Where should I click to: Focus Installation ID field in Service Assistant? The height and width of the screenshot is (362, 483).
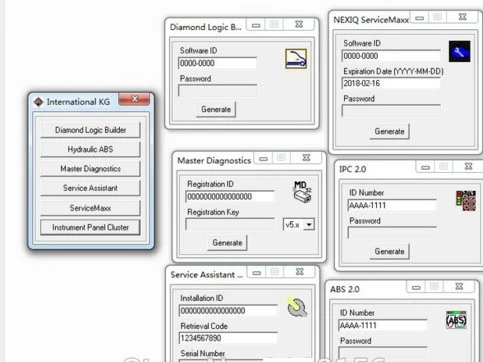tap(228, 311)
